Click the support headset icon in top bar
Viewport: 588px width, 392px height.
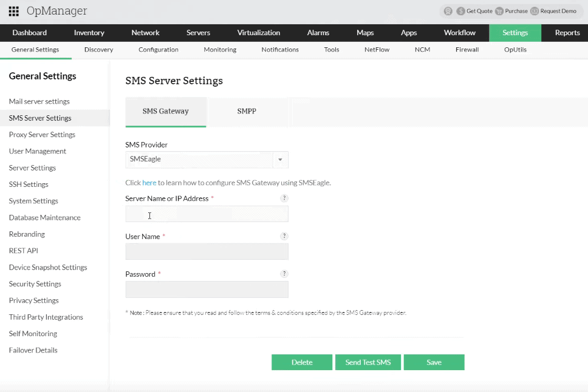[x=448, y=12]
